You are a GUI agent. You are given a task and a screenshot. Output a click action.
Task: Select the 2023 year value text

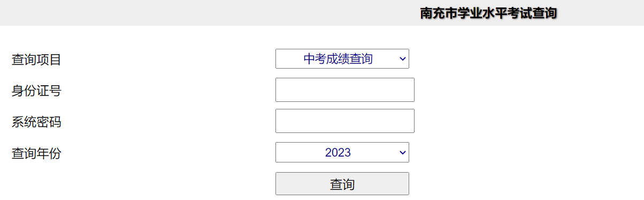tap(338, 152)
